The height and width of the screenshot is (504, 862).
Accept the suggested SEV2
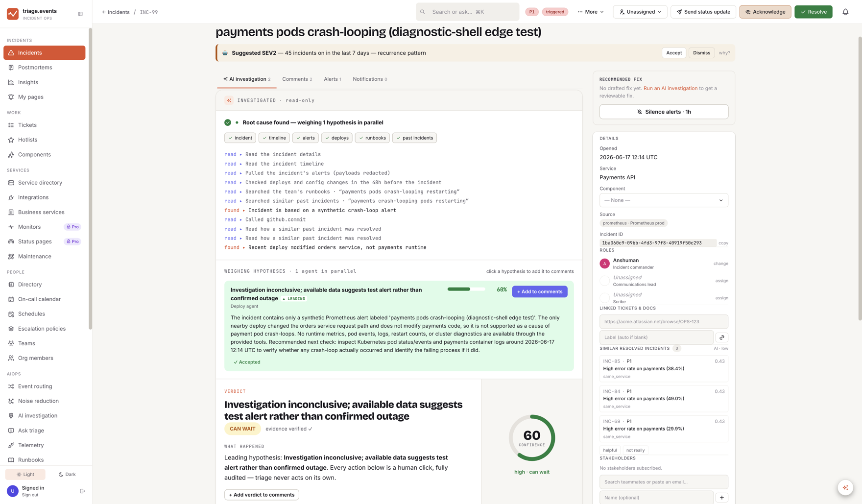click(673, 53)
